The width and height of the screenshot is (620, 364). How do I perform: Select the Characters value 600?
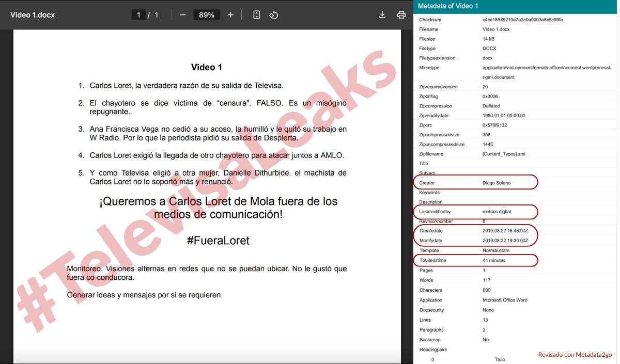487,290
